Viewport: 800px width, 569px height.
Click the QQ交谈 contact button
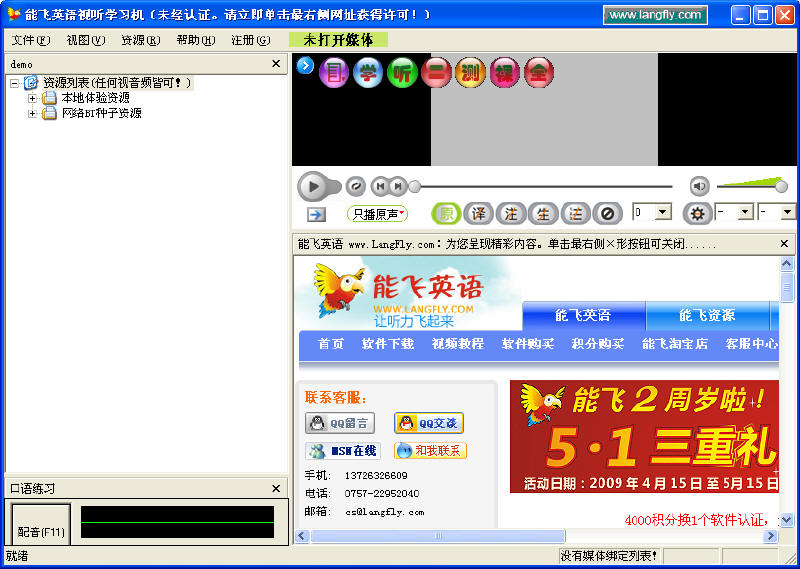pos(429,423)
